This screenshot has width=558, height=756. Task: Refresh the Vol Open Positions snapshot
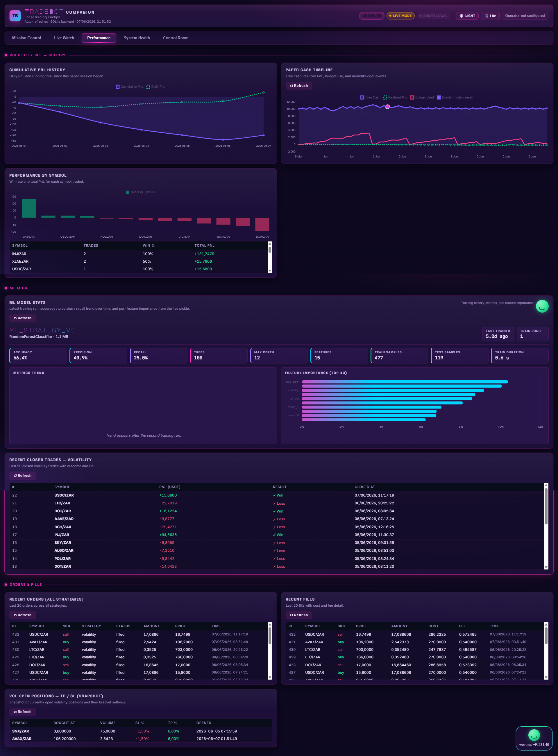pos(22,712)
